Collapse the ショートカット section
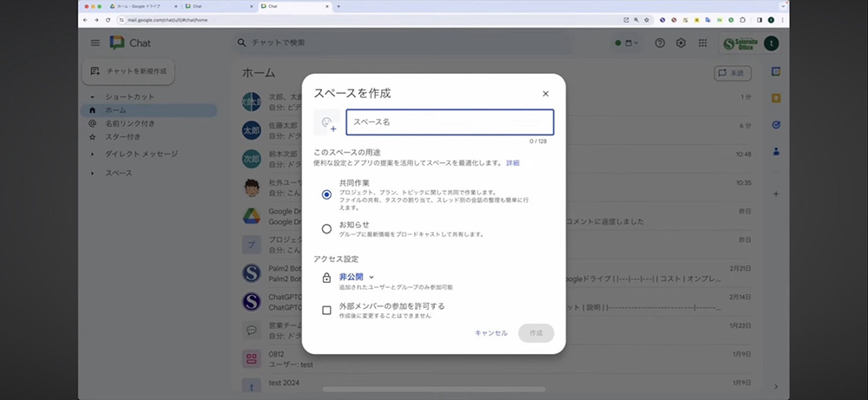Screen dimensions: 868x400 [93, 97]
